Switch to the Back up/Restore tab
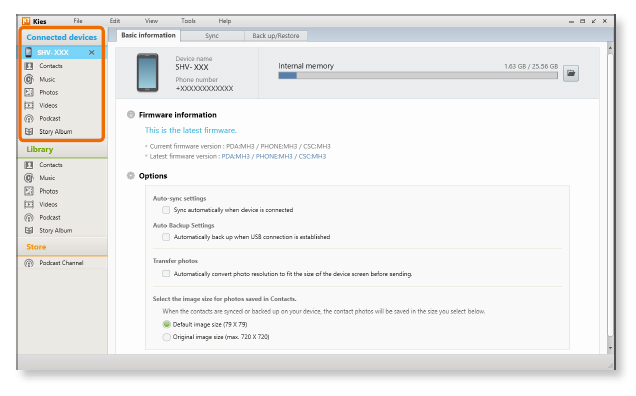Image resolution: width=636 pixels, height=396 pixels. pyautogui.click(x=276, y=36)
